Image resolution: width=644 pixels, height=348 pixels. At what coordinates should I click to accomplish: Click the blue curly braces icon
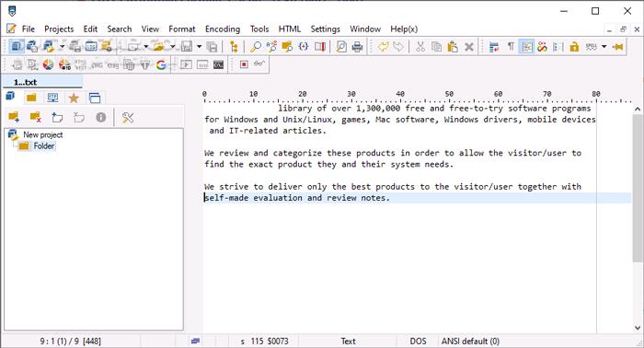coord(304,46)
